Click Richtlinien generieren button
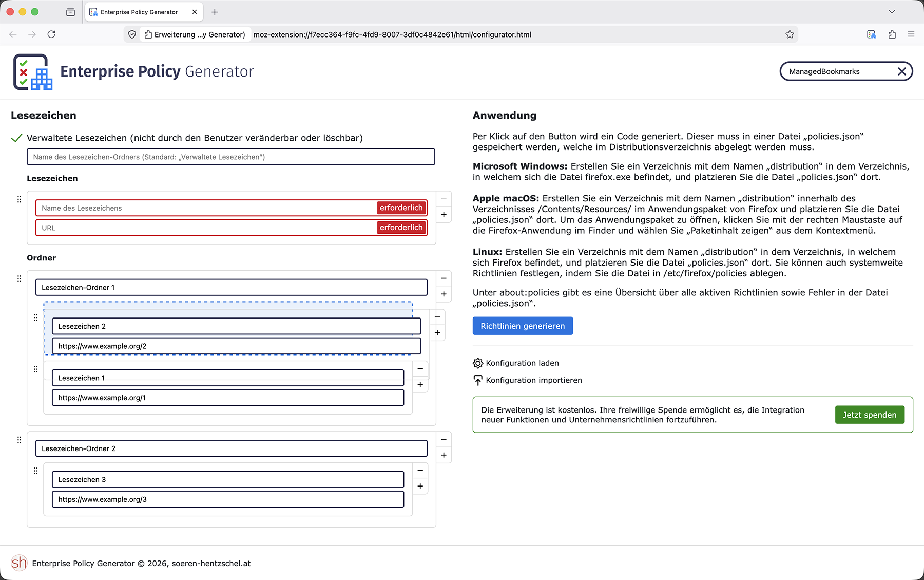The height and width of the screenshot is (580, 924). coord(523,326)
